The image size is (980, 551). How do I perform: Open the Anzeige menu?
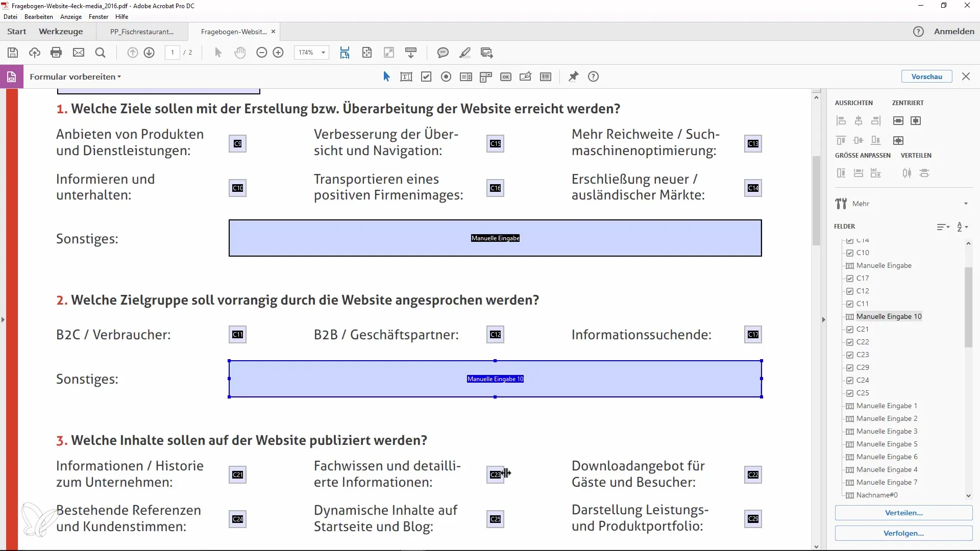click(x=71, y=17)
